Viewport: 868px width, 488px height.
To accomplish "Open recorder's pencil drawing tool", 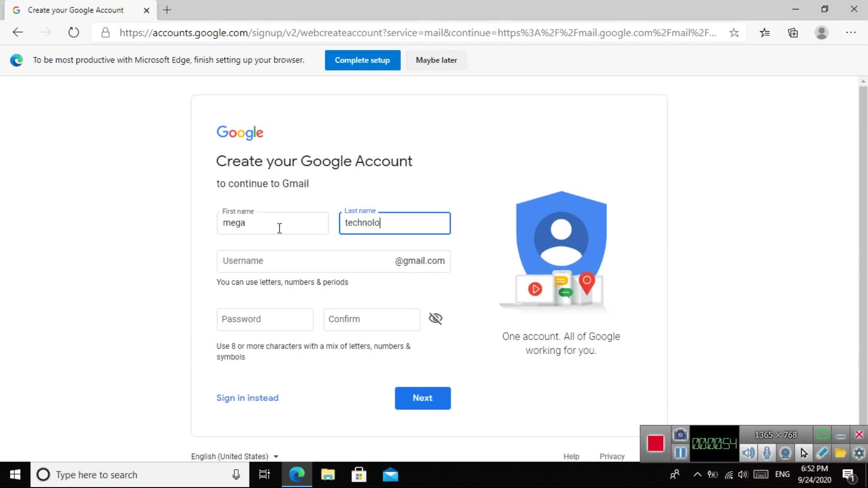I will (822, 453).
